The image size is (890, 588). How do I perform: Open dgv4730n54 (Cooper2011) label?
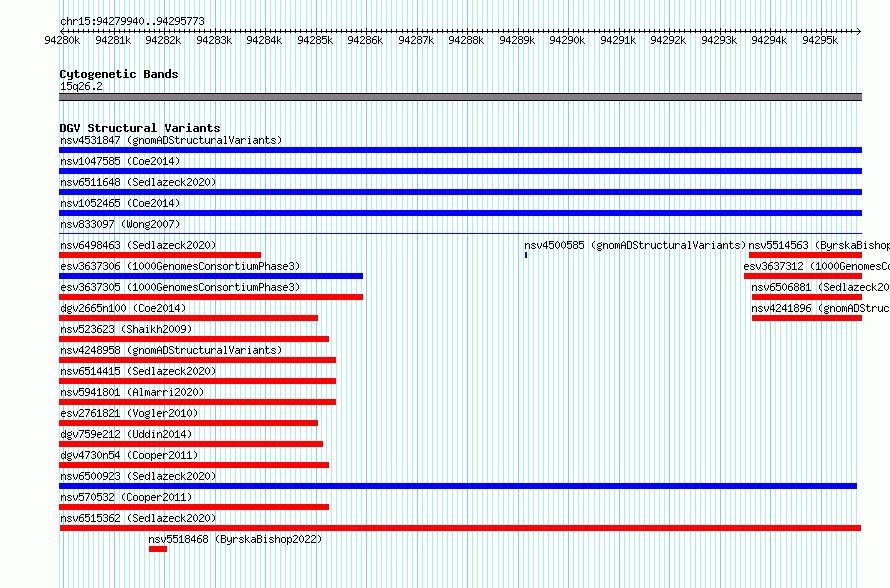(x=129, y=455)
